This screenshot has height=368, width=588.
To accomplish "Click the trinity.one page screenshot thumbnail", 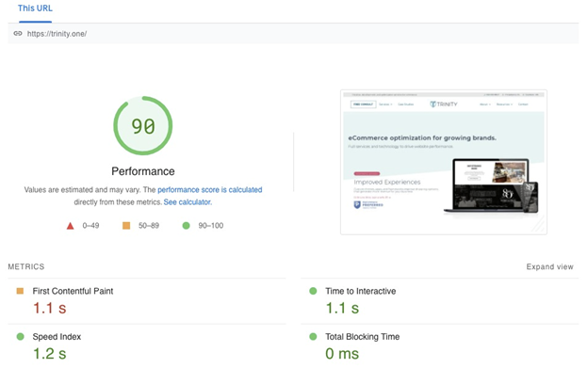I will click(x=444, y=162).
